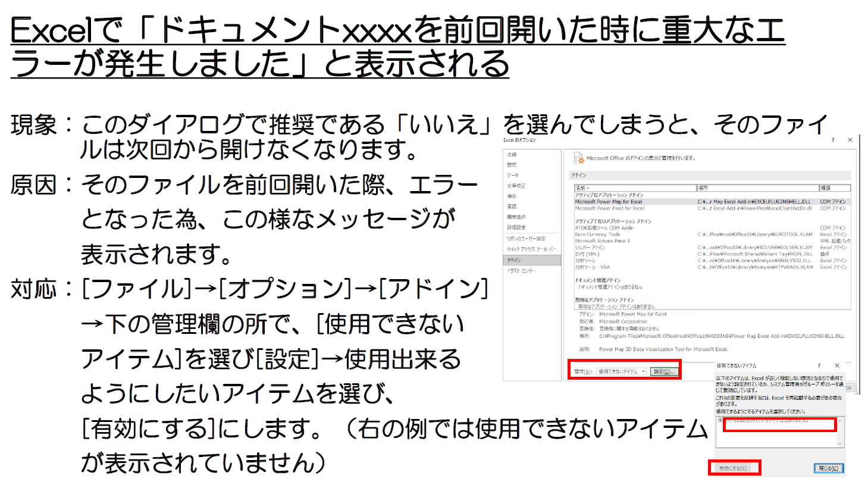868x491 pixels.
Task: Open the 言語 options category
Action: click(x=532, y=207)
